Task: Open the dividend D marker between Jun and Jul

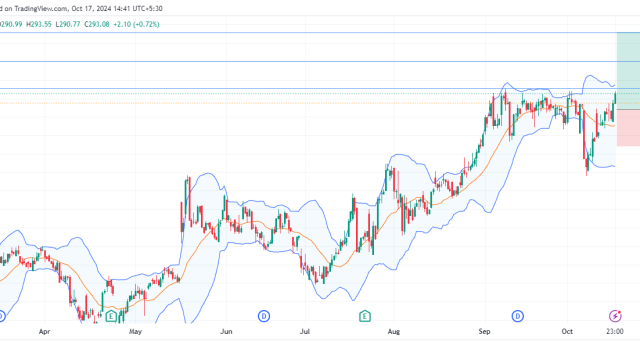Action: point(264,316)
